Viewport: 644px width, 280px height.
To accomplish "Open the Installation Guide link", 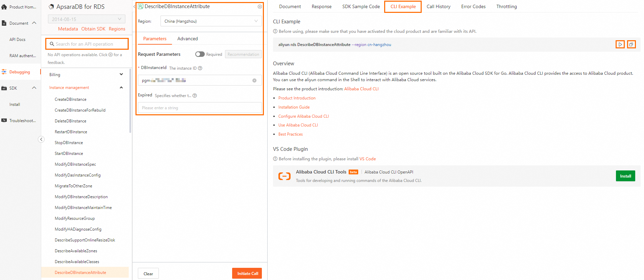I will (294, 107).
